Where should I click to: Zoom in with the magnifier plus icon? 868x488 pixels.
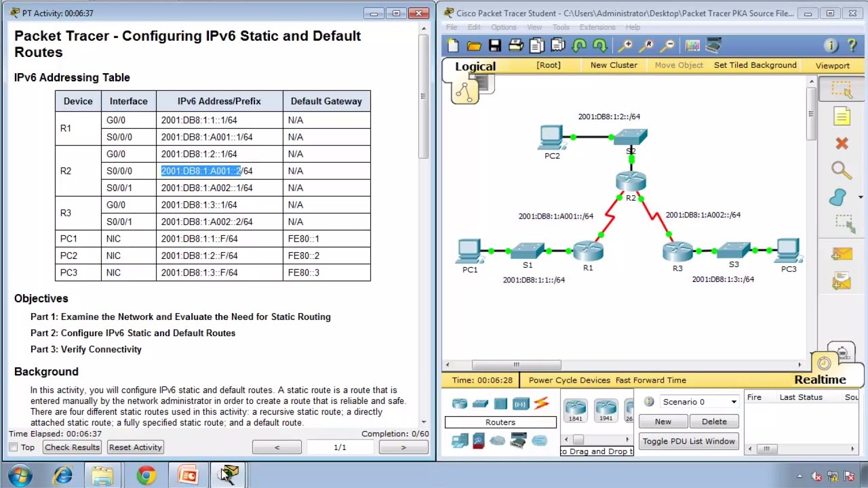[625, 45]
